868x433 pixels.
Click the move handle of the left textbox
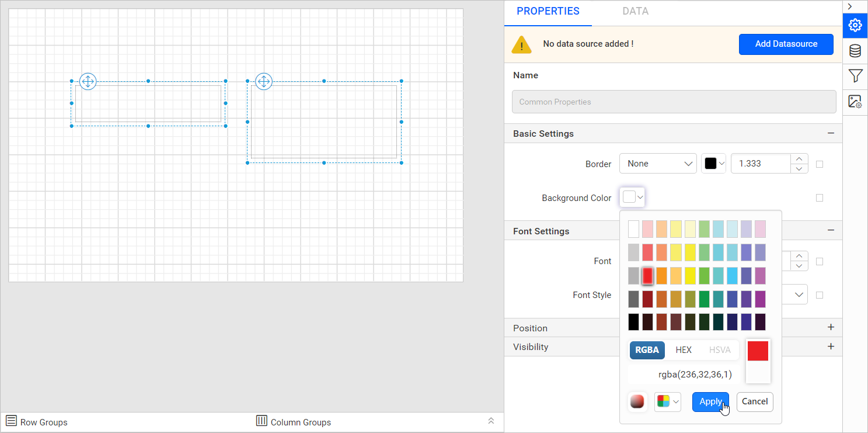coord(88,81)
